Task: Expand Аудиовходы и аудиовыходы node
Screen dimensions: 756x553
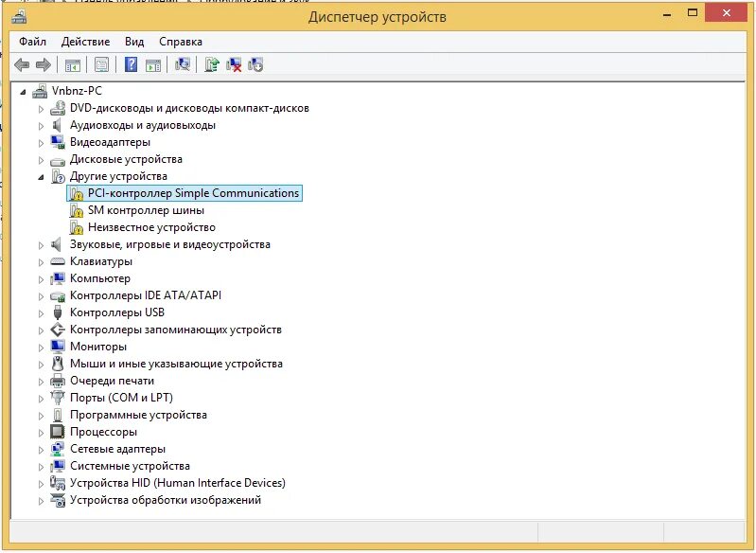Action: tap(41, 126)
